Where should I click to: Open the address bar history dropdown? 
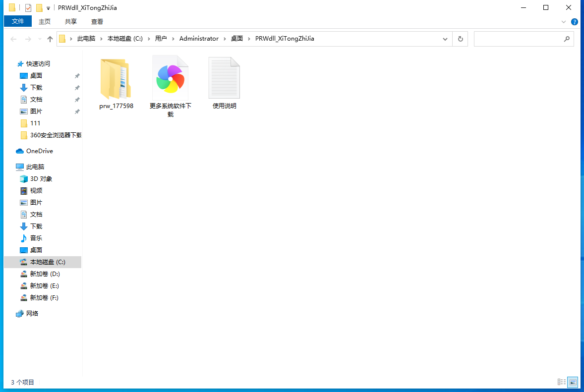pyautogui.click(x=445, y=39)
